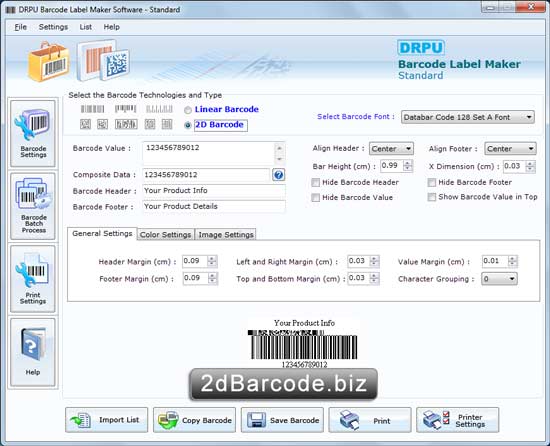Open the Settings menu
This screenshot has height=446, width=550.
(53, 27)
